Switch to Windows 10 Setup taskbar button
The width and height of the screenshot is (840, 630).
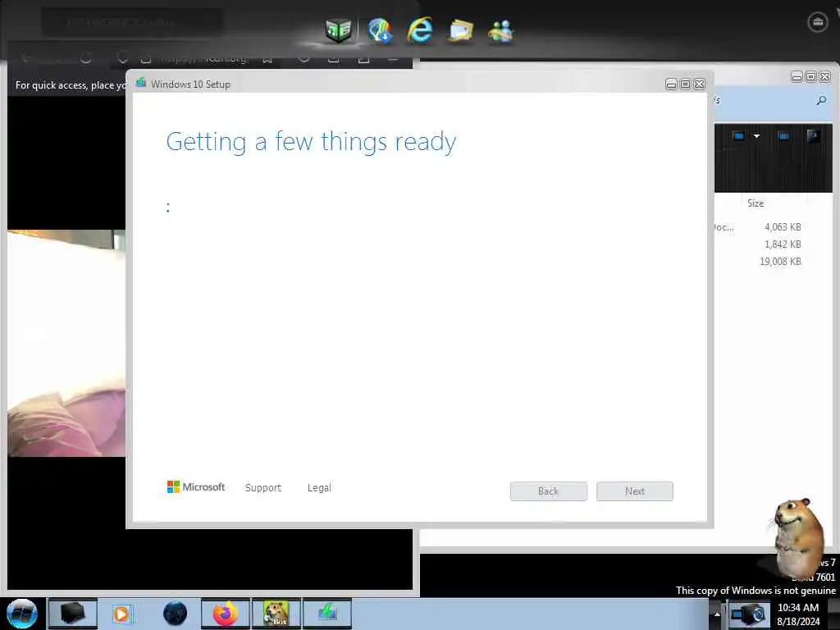[x=327, y=614]
